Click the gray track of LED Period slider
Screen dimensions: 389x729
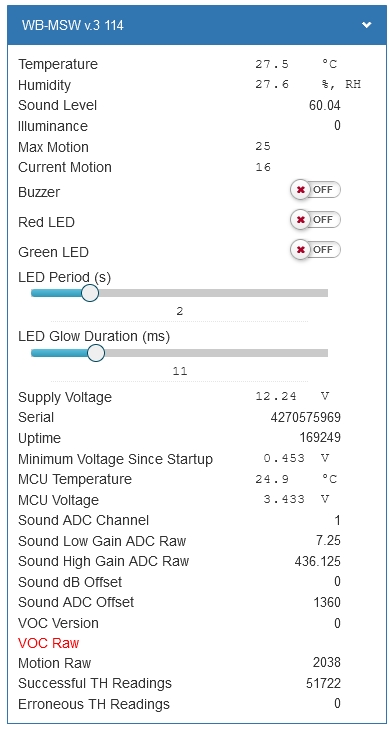click(x=213, y=293)
